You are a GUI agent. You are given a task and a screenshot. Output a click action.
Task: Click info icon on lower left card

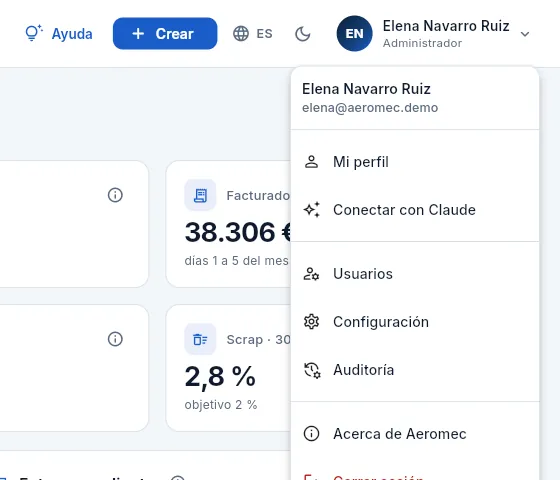tap(115, 339)
